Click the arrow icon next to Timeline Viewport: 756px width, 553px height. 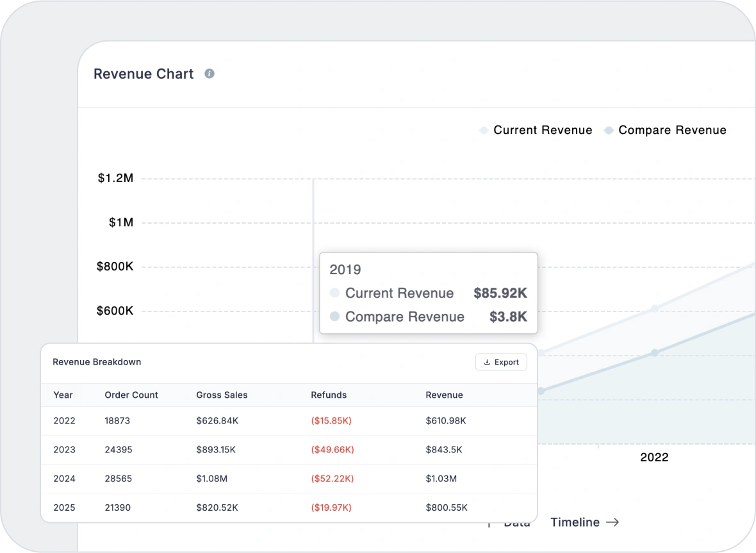(x=611, y=522)
